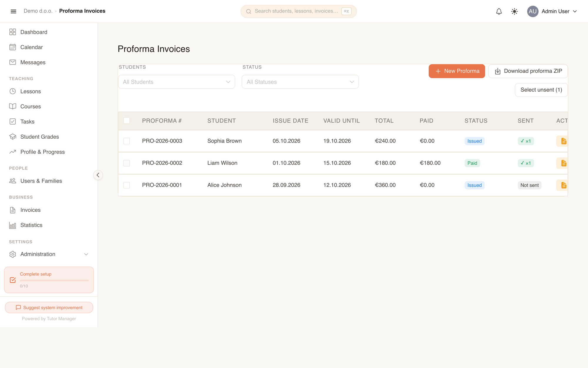Collapse the sidebar with arrow button
588x368 pixels.
(x=98, y=175)
